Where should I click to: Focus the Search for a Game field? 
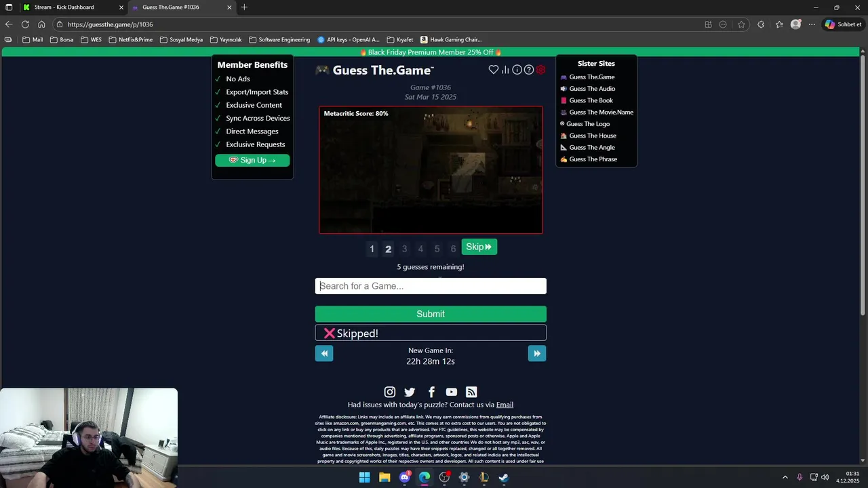pyautogui.click(x=431, y=286)
